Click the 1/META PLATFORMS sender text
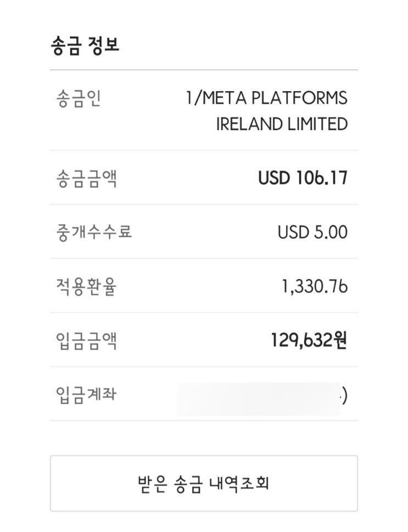 (266, 98)
